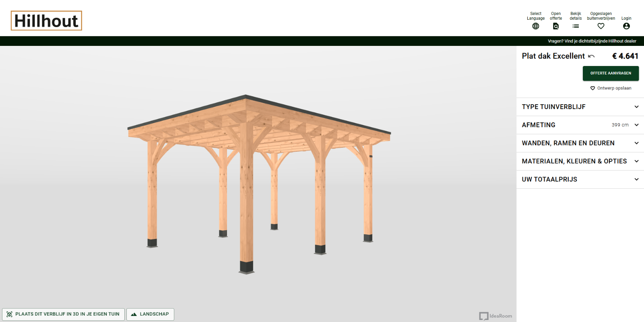Expand Wanden, Ramen en Deuren section
The width and height of the screenshot is (644, 322).
[x=580, y=143]
